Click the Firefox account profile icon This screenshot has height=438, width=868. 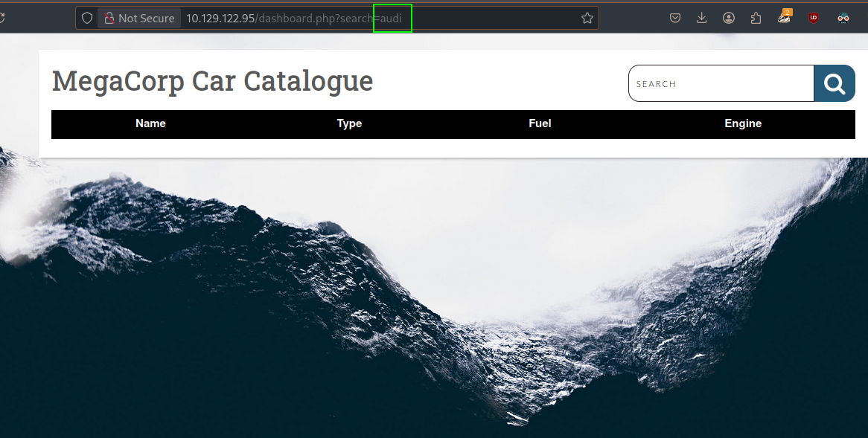pos(729,18)
